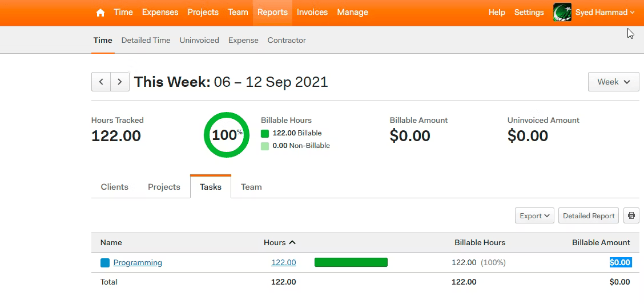Click the green Programming hours bar
Screen dimensions: 644x304
click(351, 262)
